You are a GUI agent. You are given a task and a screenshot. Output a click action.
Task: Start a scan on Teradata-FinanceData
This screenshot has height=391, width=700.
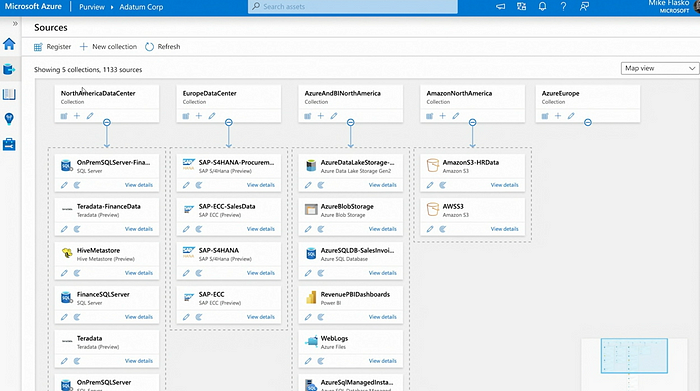(x=77, y=229)
